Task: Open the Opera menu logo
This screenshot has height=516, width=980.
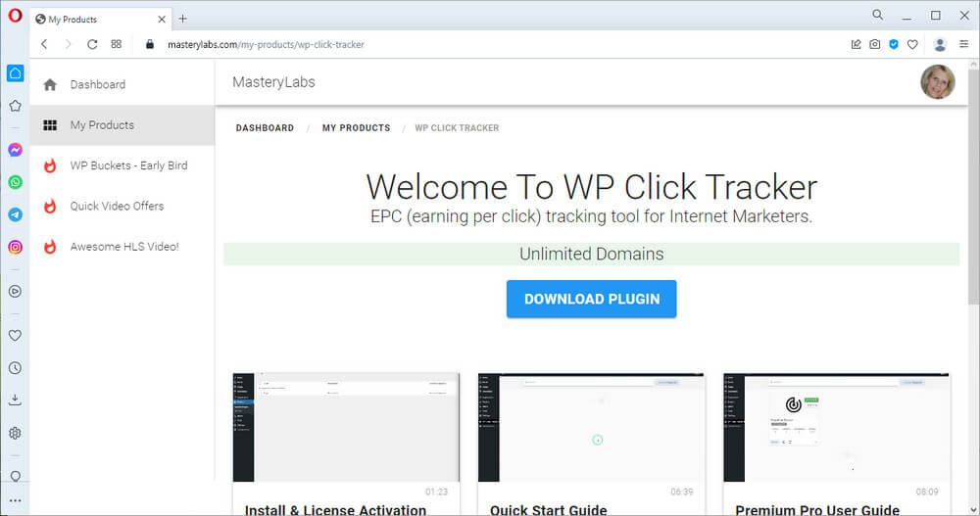Action: click(x=15, y=15)
